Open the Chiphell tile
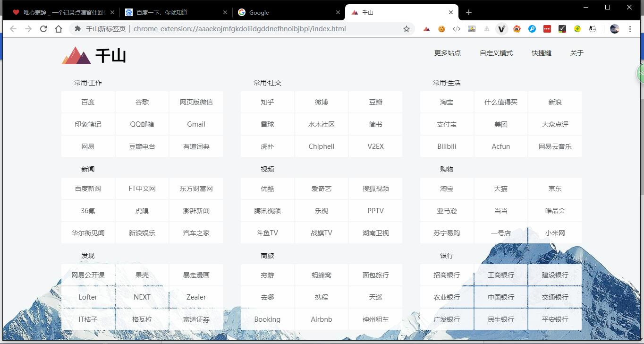 click(322, 146)
